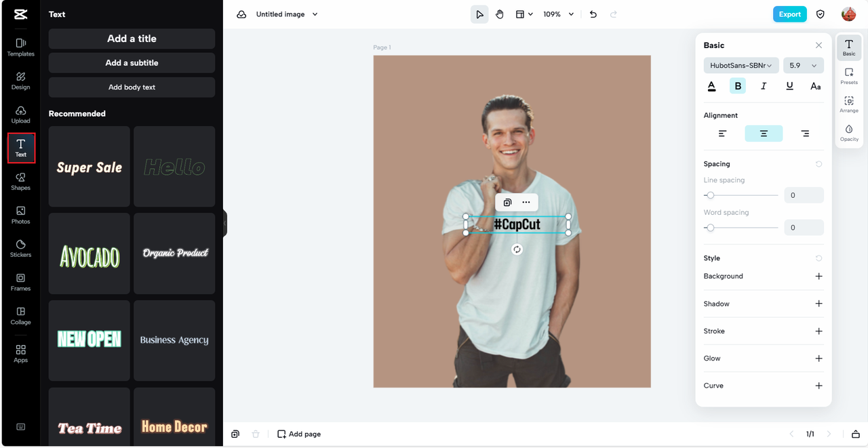
Task: Switch to the Arrange tab
Action: click(x=849, y=104)
